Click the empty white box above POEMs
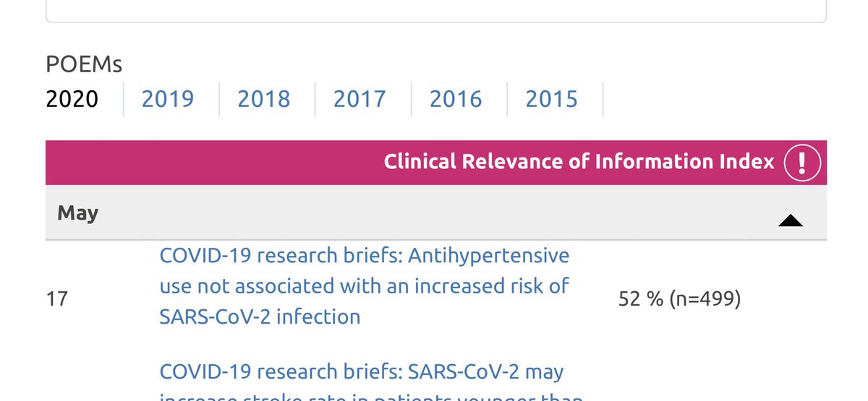The image size is (868, 401). 436,11
